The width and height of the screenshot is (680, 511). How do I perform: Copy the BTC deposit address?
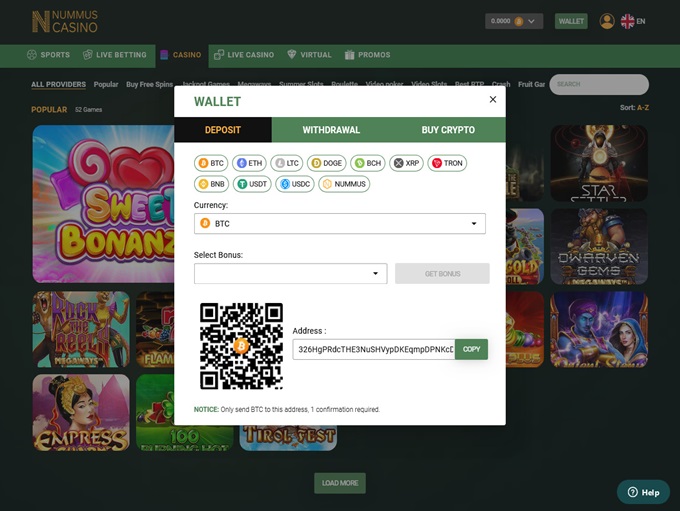tap(471, 349)
